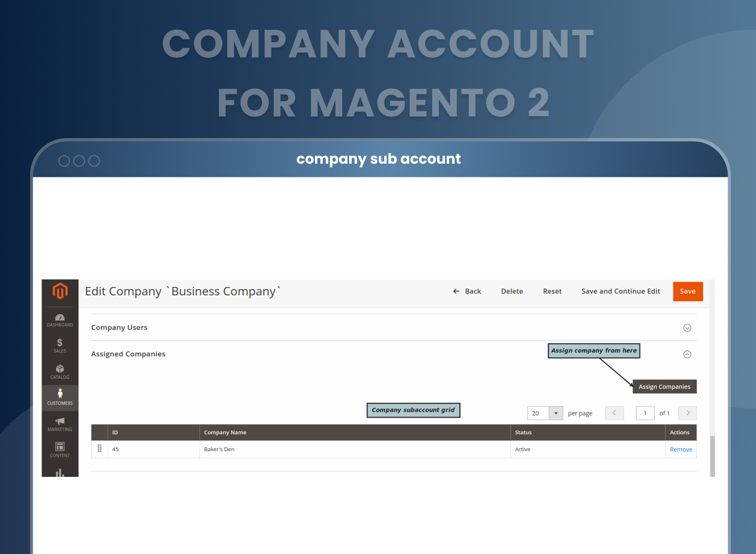The height and width of the screenshot is (554, 756).
Task: Click the page number input field
Action: tap(645, 413)
